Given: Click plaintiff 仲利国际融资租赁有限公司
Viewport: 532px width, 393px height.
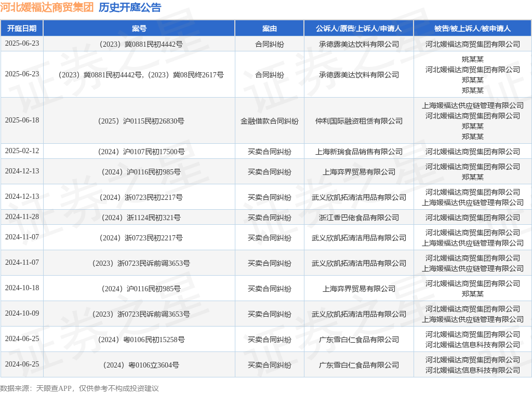Looking at the screenshot, I should tap(359, 121).
